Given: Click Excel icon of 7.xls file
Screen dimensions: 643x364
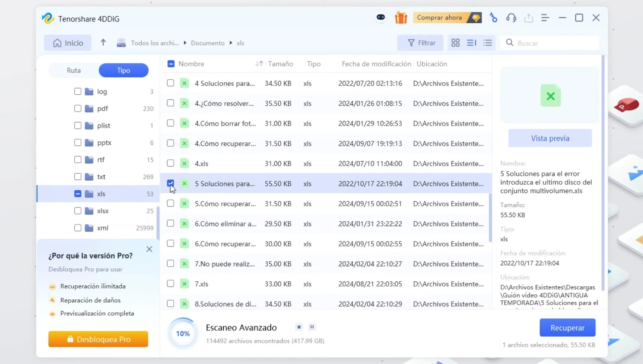Looking at the screenshot, I should (184, 284).
